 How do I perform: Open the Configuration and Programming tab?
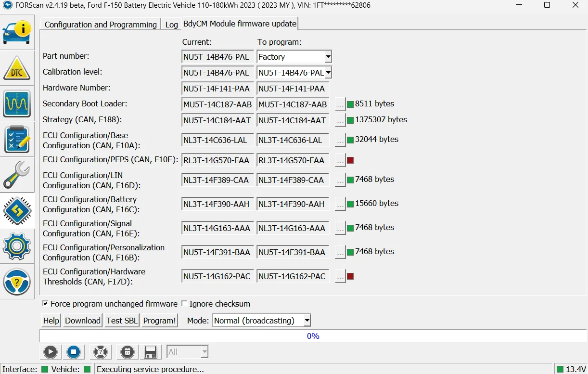click(x=100, y=24)
